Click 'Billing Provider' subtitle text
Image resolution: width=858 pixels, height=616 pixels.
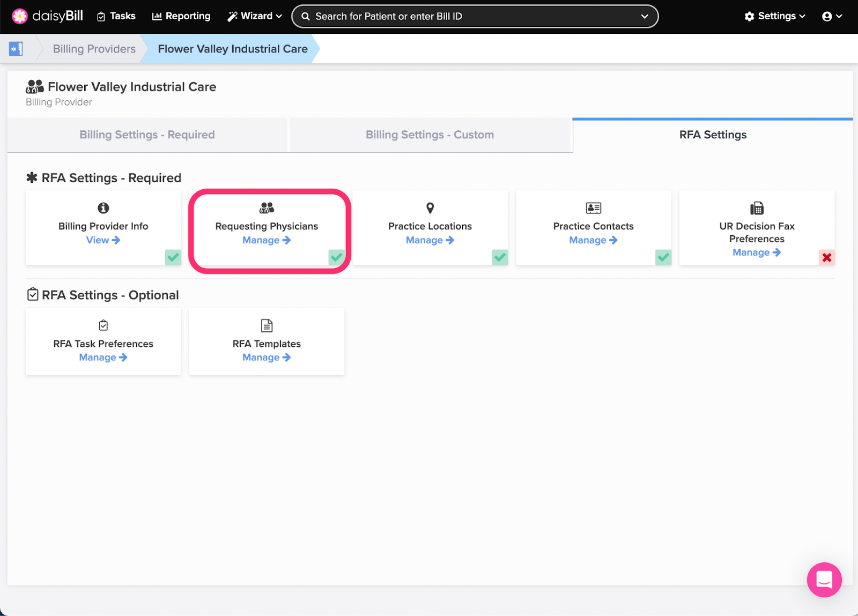click(x=59, y=102)
